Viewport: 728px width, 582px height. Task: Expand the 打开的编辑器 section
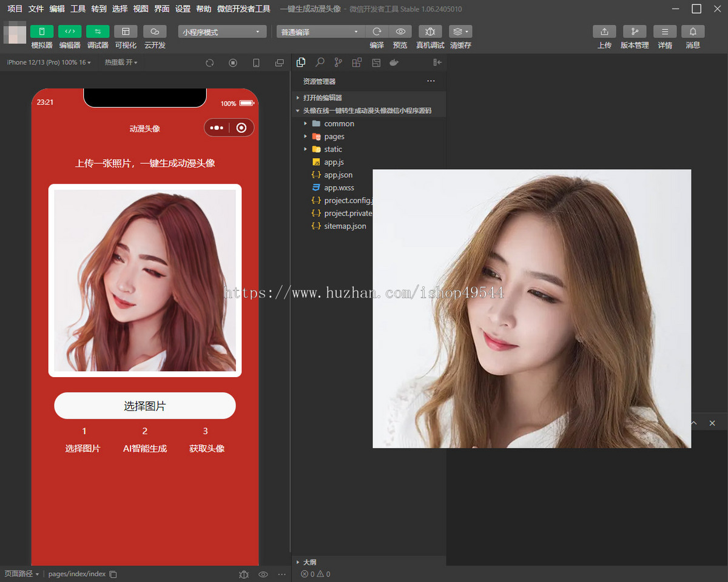tap(369, 98)
